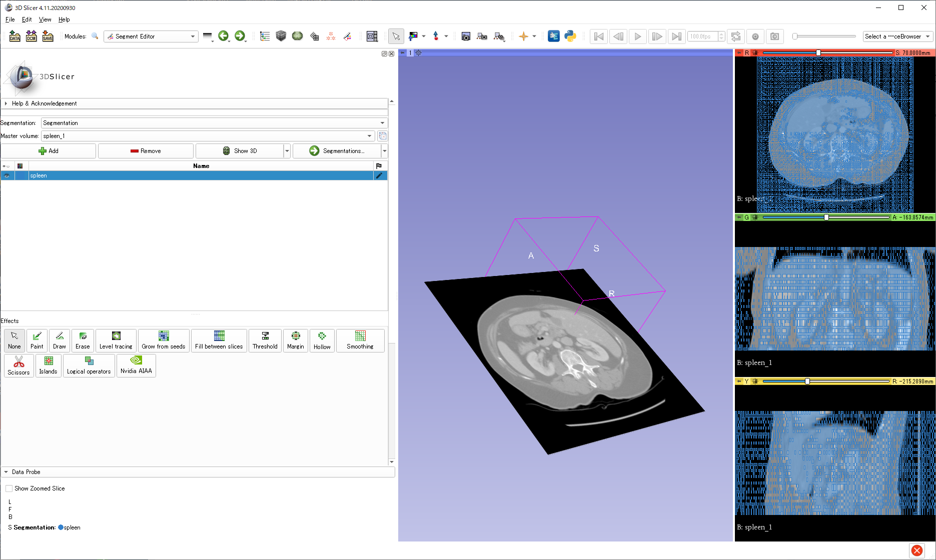
Task: Open the Show 3D options arrow
Action: 287,151
